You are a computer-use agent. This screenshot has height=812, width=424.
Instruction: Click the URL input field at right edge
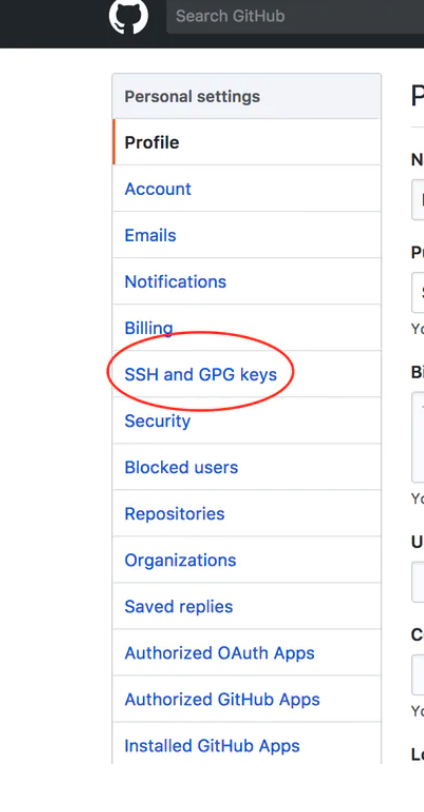tap(418, 582)
